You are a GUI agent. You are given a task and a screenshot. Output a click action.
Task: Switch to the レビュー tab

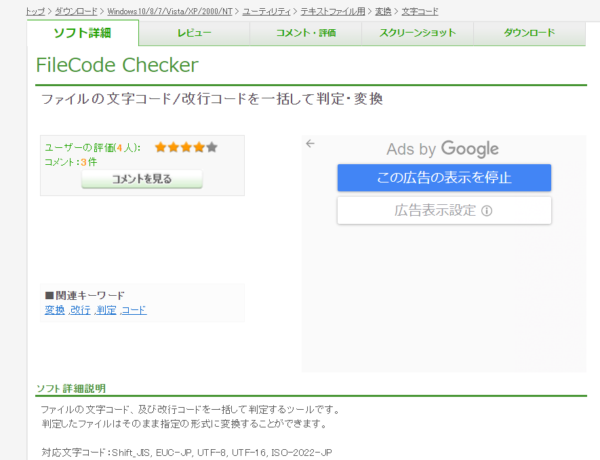tap(194, 33)
